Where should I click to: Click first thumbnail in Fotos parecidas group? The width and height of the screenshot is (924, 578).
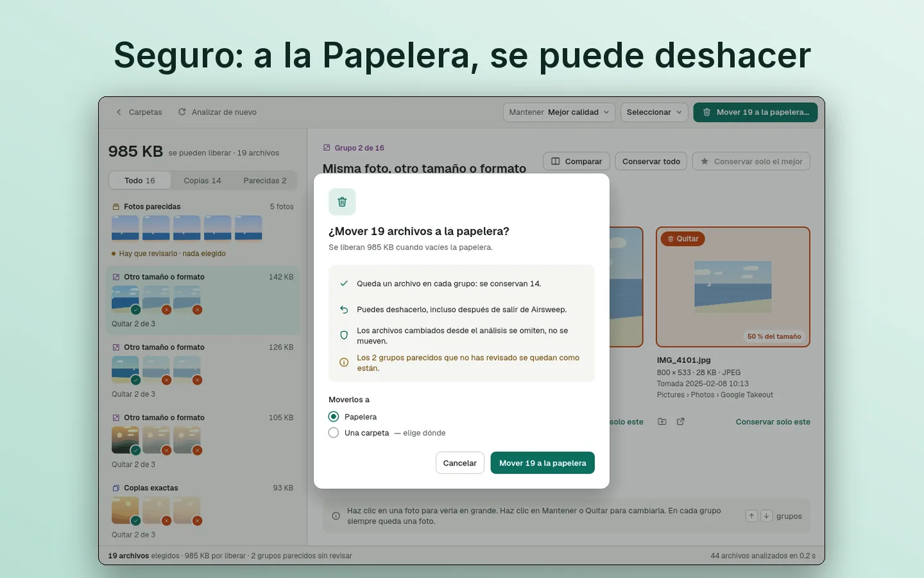tap(125, 228)
